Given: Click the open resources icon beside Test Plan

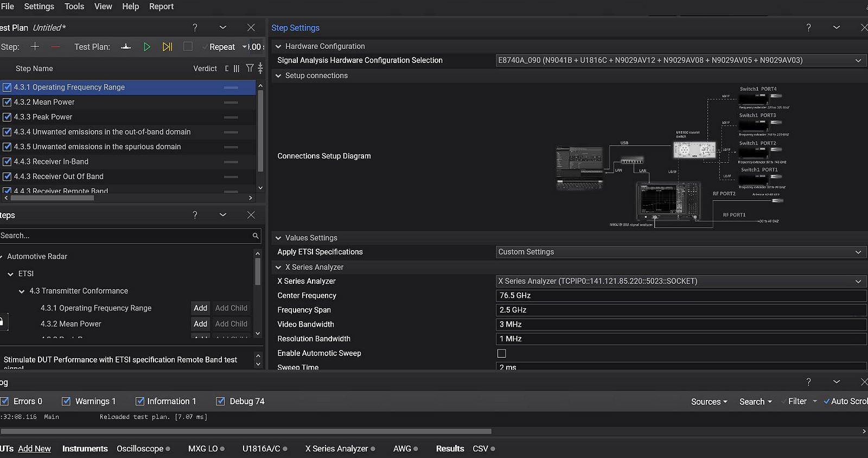Looking at the screenshot, I should [x=126, y=47].
